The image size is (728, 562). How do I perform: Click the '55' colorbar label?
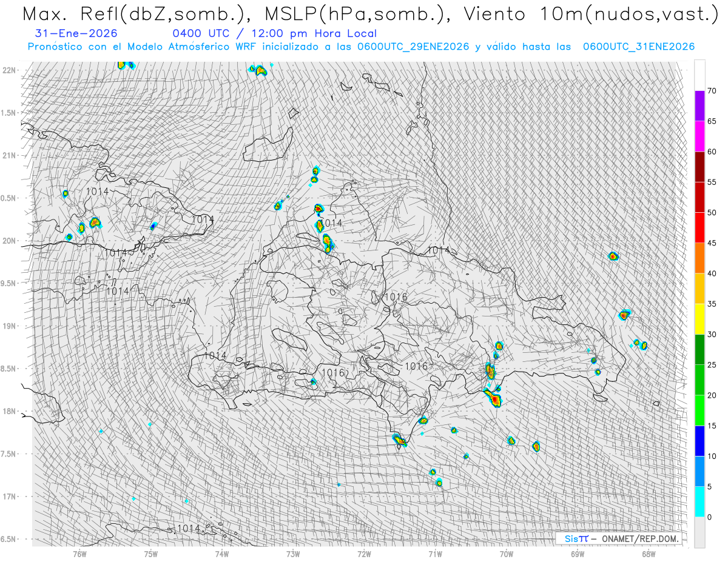click(x=712, y=182)
